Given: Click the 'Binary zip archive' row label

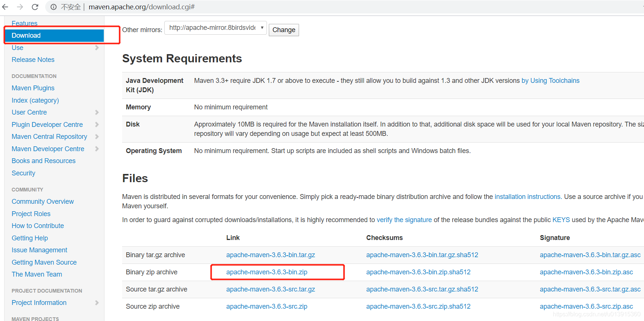Looking at the screenshot, I should [x=152, y=272].
